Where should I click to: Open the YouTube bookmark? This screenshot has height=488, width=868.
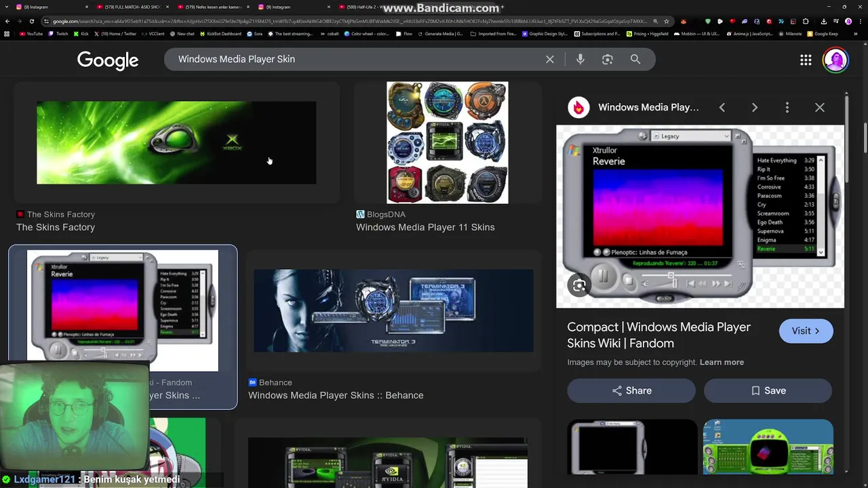click(x=31, y=33)
